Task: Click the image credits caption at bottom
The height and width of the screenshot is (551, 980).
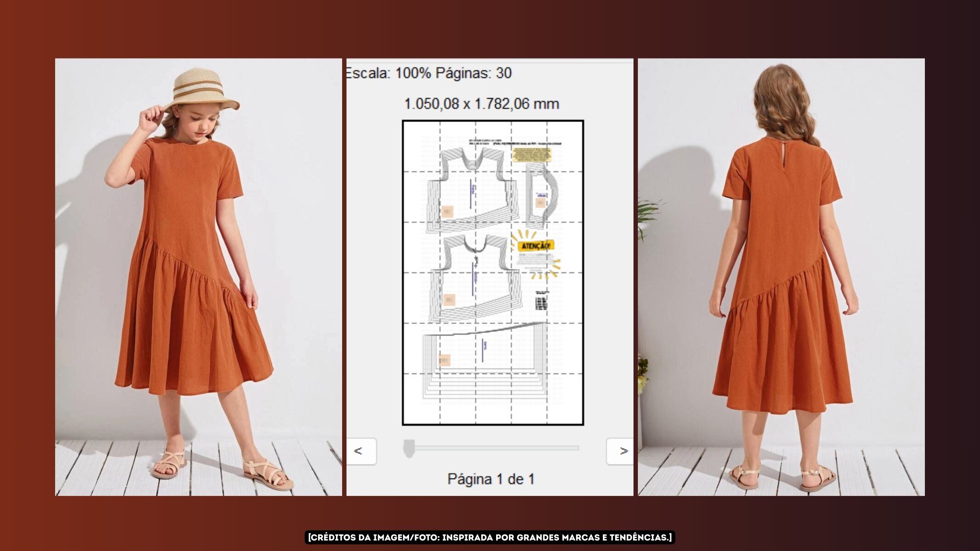Action: [x=490, y=537]
